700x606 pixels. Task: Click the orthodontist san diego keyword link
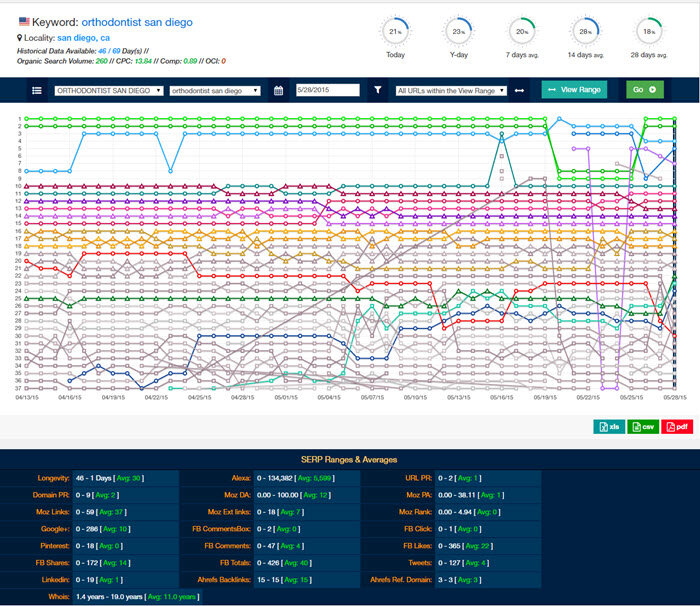point(137,22)
